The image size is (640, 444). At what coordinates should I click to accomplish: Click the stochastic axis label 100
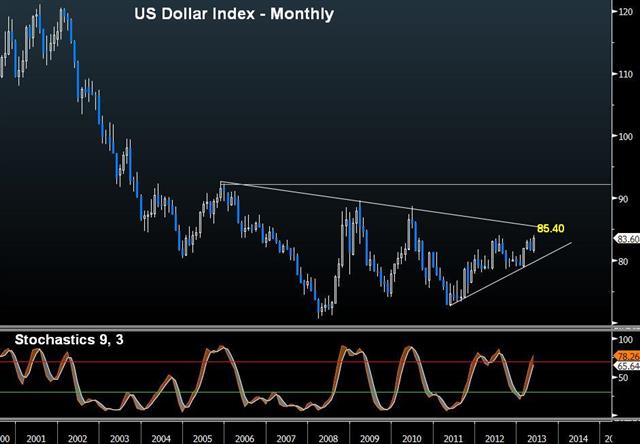click(x=626, y=340)
